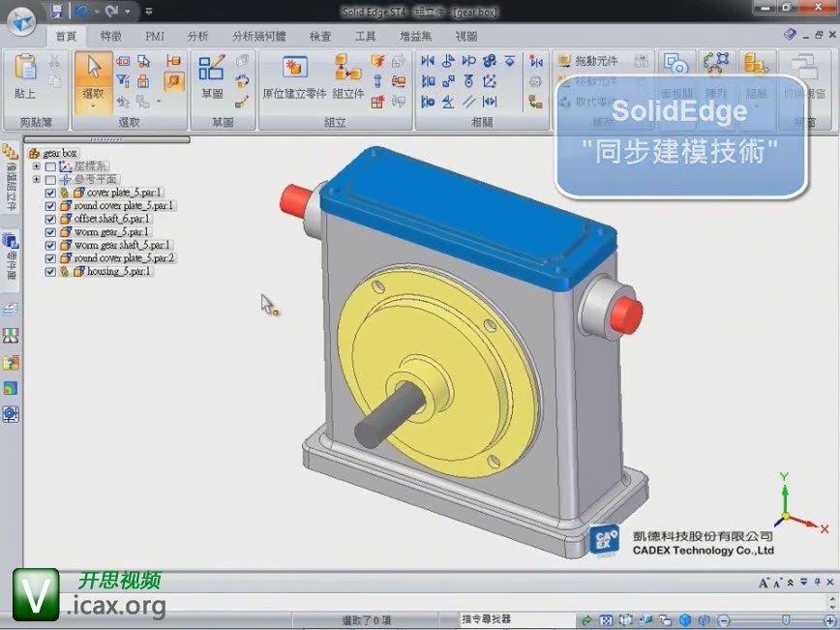840x630 pixels.
Task: Click the Save disk icon in quick access toolbar
Action: (56, 11)
